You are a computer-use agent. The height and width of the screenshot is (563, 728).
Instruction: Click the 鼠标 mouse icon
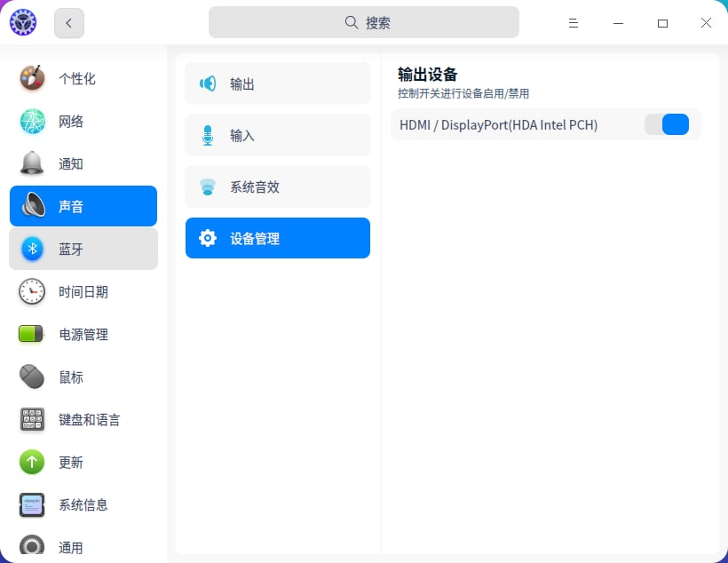[32, 377]
